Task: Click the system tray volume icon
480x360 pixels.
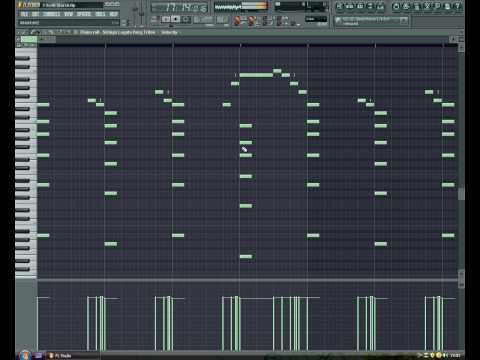Action: tap(445, 355)
